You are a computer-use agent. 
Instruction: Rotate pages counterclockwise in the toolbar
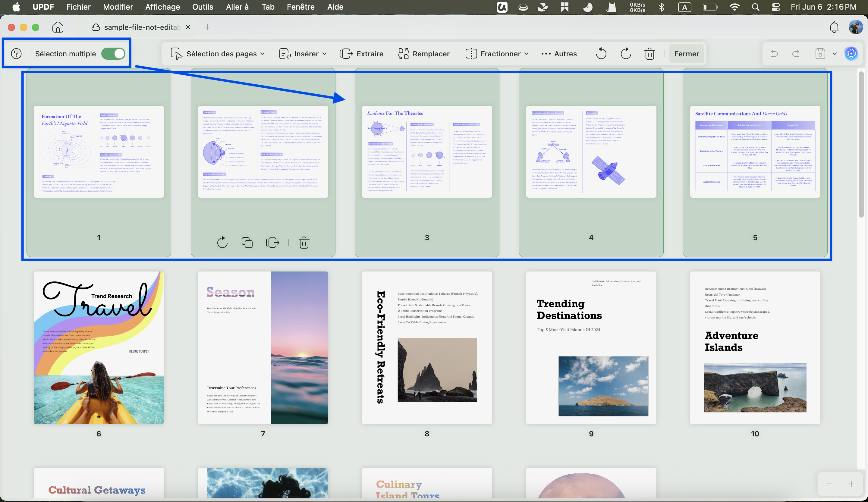[x=601, y=54]
